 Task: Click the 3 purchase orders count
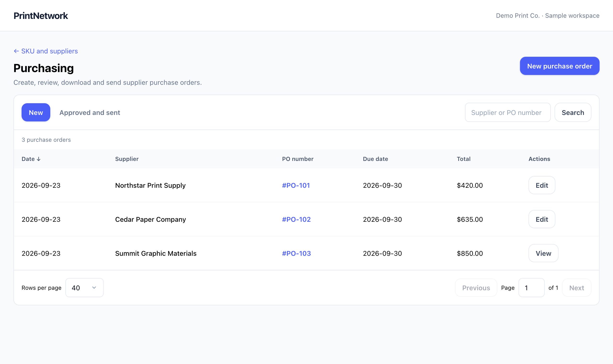coord(46,140)
